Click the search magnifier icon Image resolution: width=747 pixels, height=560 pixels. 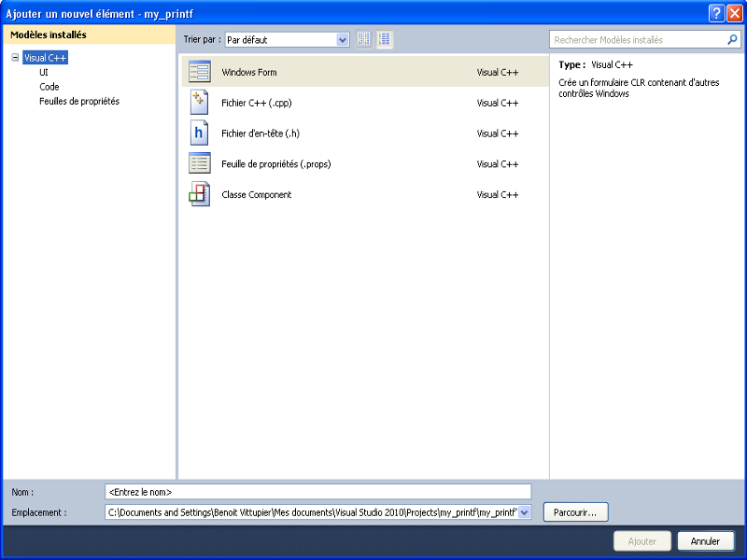(732, 40)
